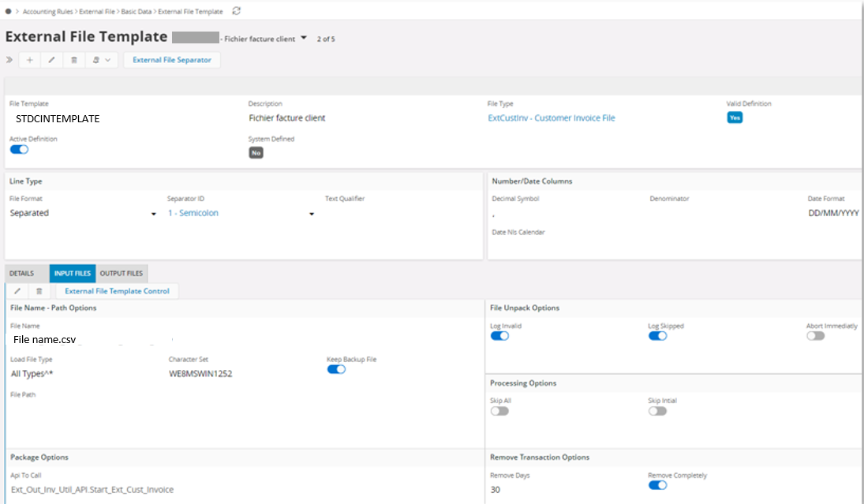Enable the Abort Immediately switch
This screenshot has width=864, height=504.
coord(816,336)
